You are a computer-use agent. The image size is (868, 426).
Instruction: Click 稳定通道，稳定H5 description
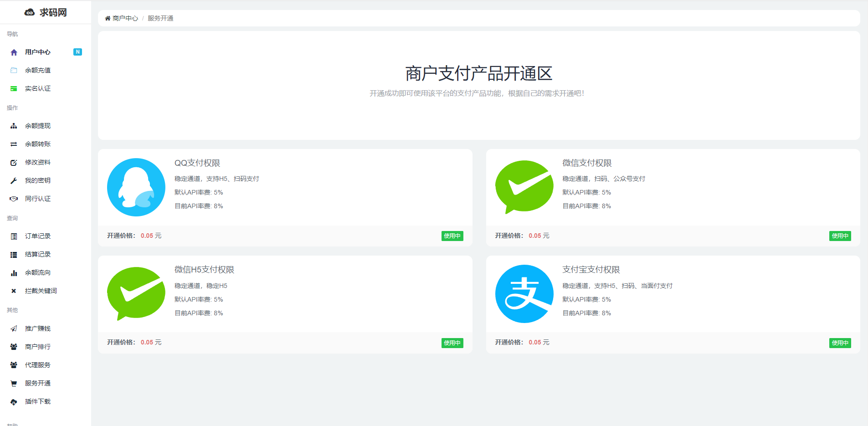pyautogui.click(x=201, y=286)
